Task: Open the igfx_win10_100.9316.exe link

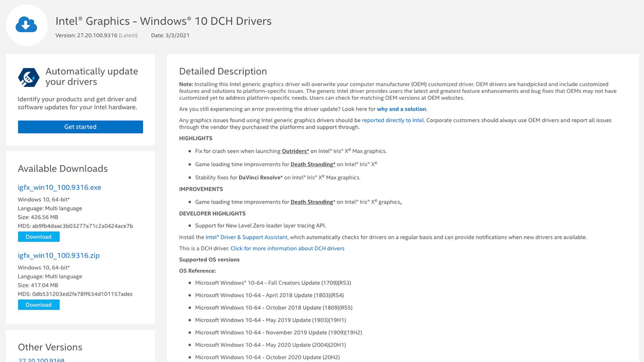Action: (x=60, y=187)
